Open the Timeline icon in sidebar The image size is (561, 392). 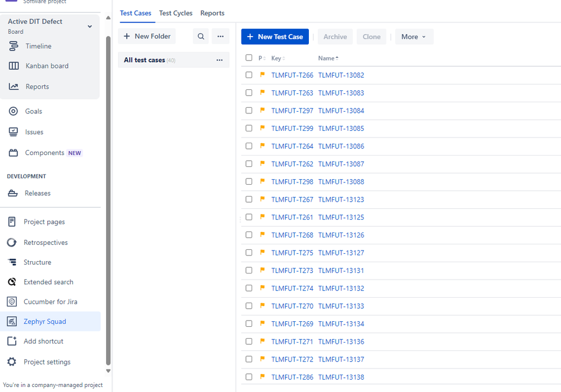pyautogui.click(x=13, y=46)
